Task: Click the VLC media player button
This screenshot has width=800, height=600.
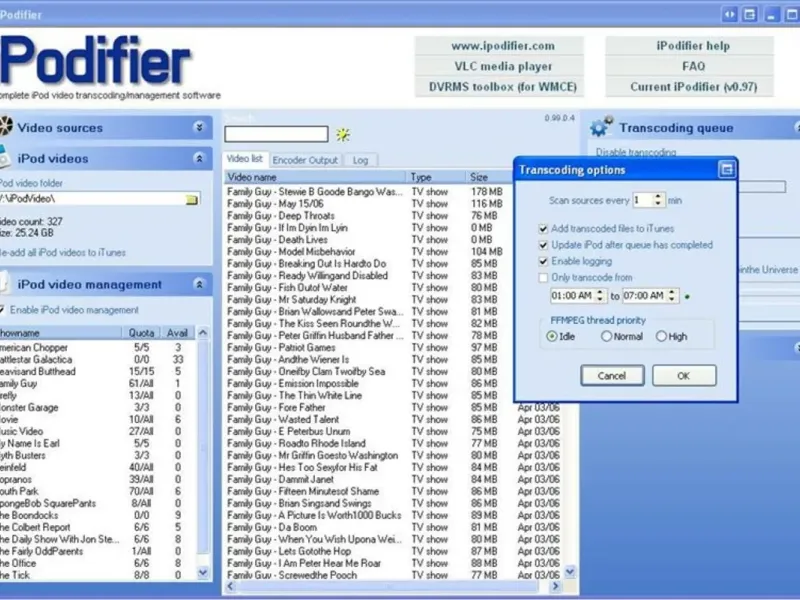Action: click(499, 66)
